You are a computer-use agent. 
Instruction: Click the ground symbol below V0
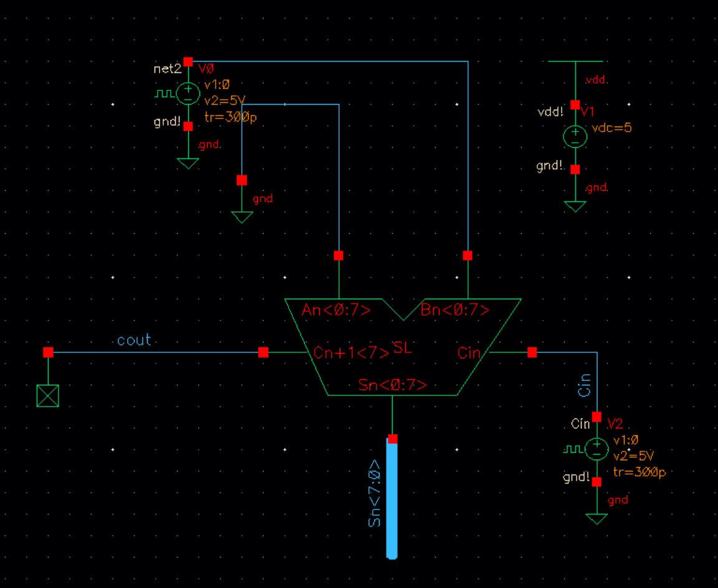click(x=188, y=163)
